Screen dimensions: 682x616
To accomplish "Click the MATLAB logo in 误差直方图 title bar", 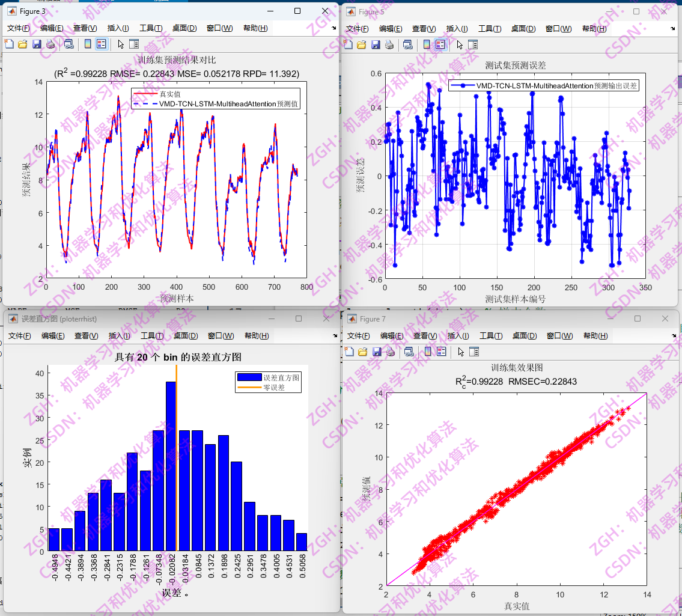I will (x=13, y=319).
